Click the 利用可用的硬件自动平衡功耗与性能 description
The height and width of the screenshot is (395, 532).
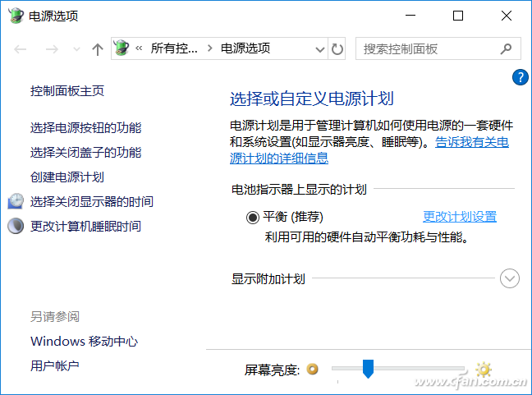coord(366,237)
